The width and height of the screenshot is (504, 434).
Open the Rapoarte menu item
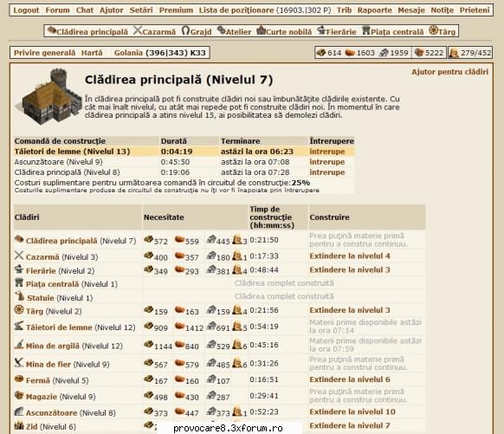(x=374, y=10)
